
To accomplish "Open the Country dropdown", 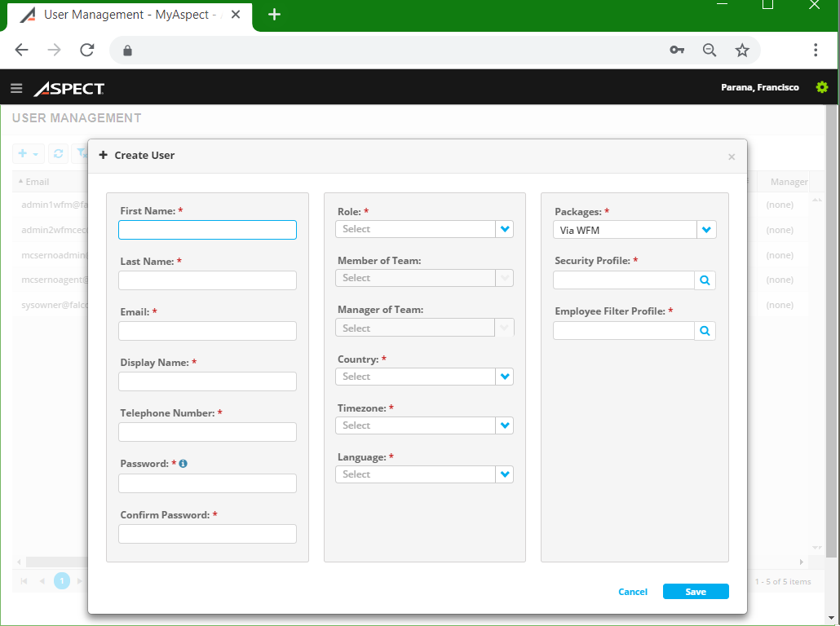I will pos(505,376).
